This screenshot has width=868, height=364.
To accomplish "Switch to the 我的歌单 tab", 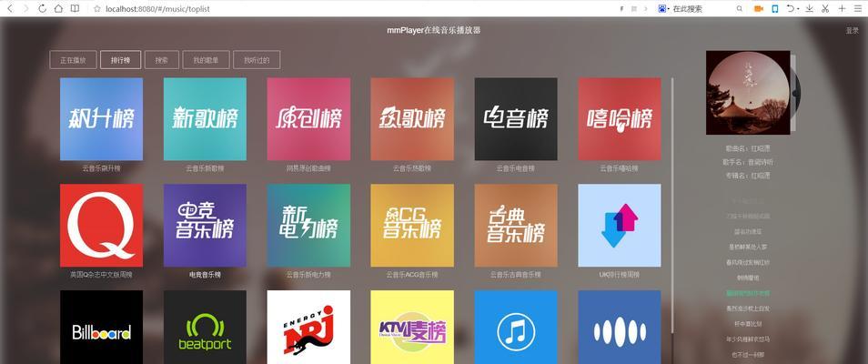I will (206, 60).
